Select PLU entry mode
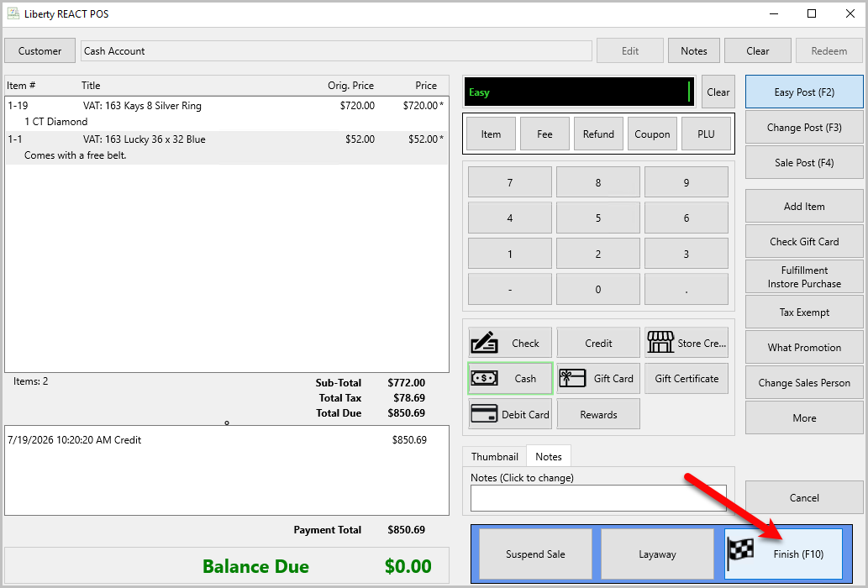 (706, 134)
